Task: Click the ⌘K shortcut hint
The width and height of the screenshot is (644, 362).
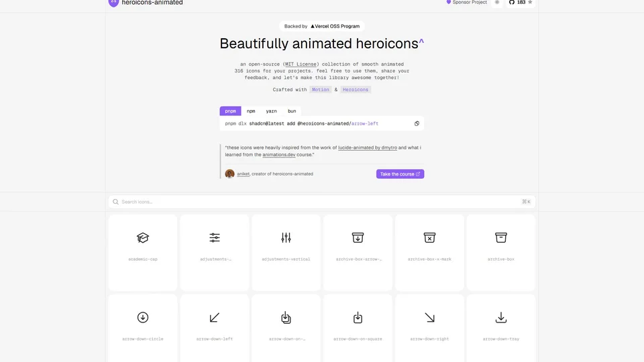Action: click(x=526, y=202)
